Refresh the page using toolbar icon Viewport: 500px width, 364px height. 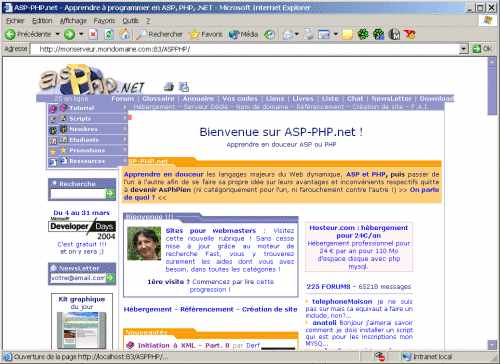click(x=109, y=34)
